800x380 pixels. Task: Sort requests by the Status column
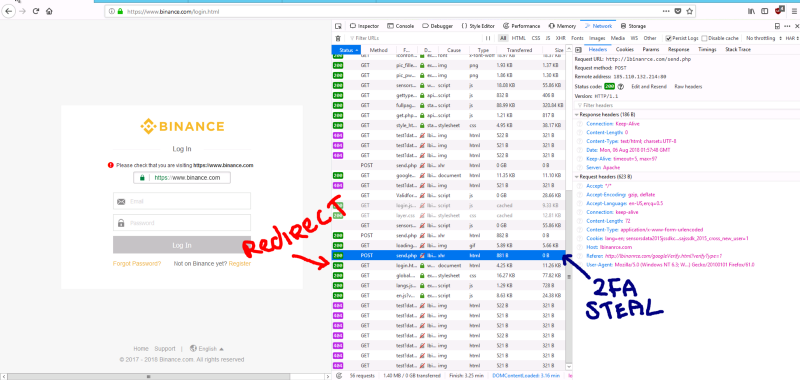tap(345, 50)
